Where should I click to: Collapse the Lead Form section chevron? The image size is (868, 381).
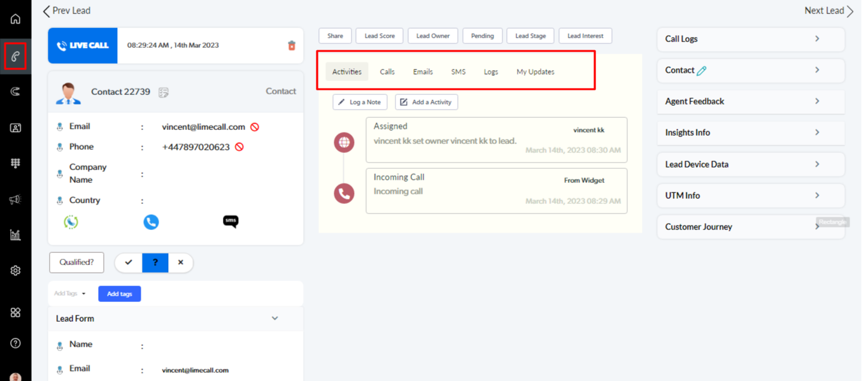[274, 319]
